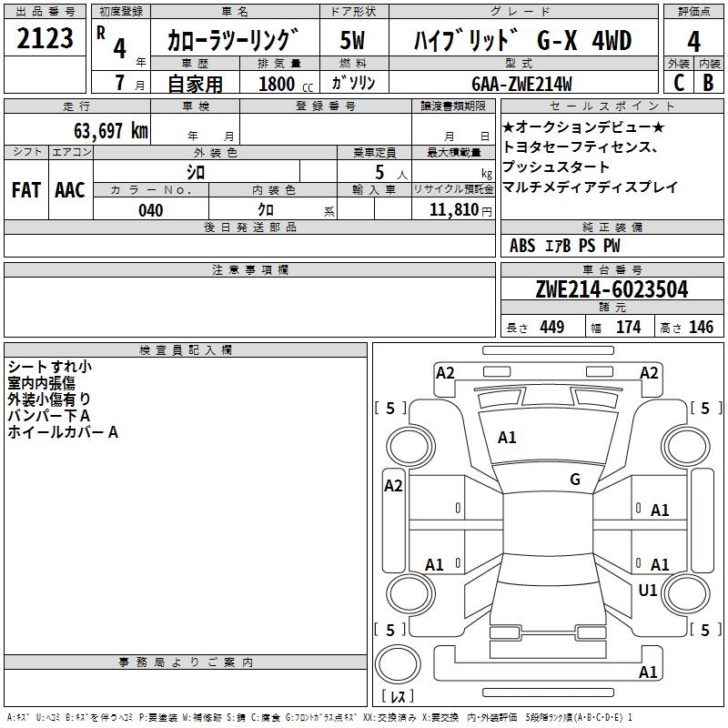728x728 pixels.
Task: Click the inspector note ホイールカバーA
Action: 63,432
